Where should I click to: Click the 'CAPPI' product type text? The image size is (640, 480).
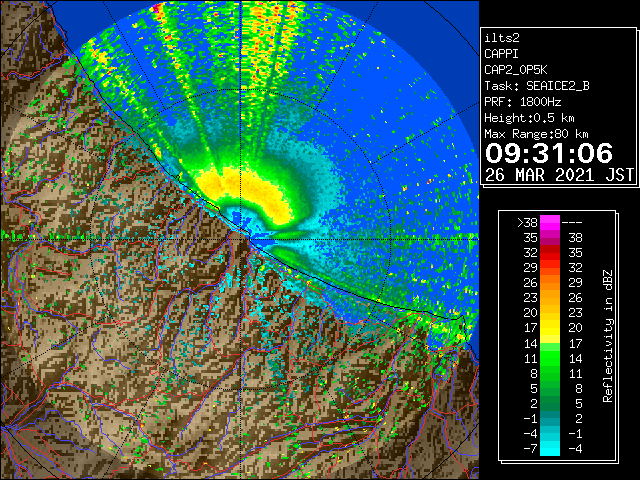click(x=501, y=54)
